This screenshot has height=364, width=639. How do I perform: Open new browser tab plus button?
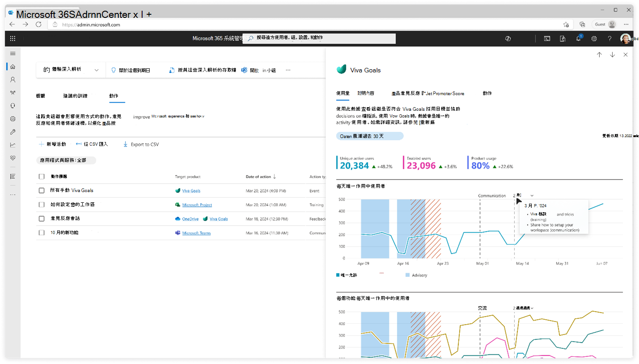[x=149, y=14]
